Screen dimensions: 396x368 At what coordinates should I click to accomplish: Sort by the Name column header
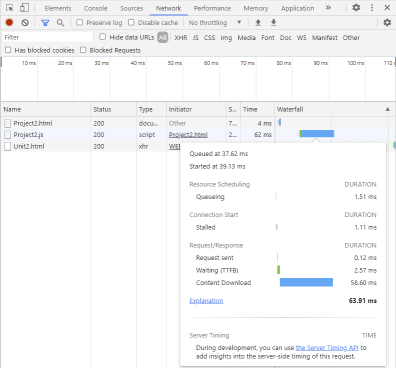[x=46, y=109]
